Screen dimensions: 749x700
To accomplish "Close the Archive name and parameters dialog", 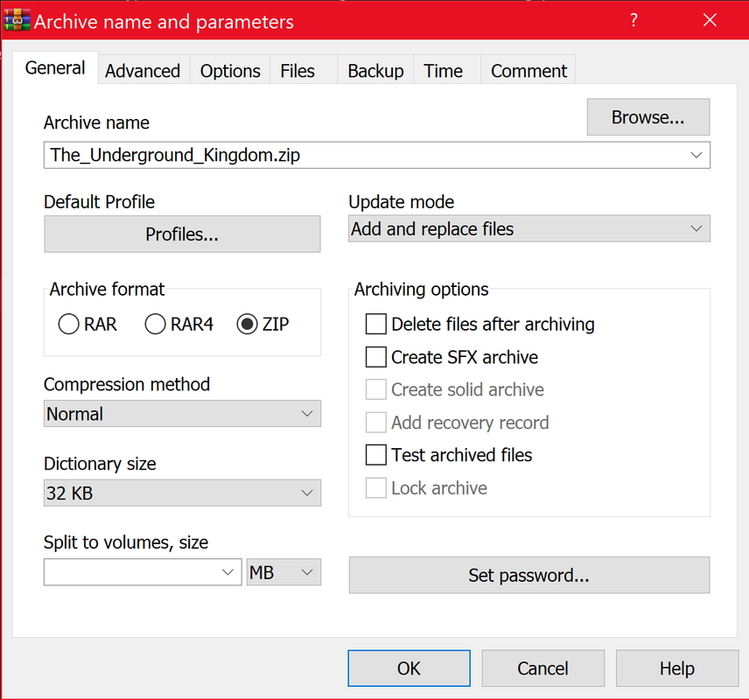I will coord(710,20).
